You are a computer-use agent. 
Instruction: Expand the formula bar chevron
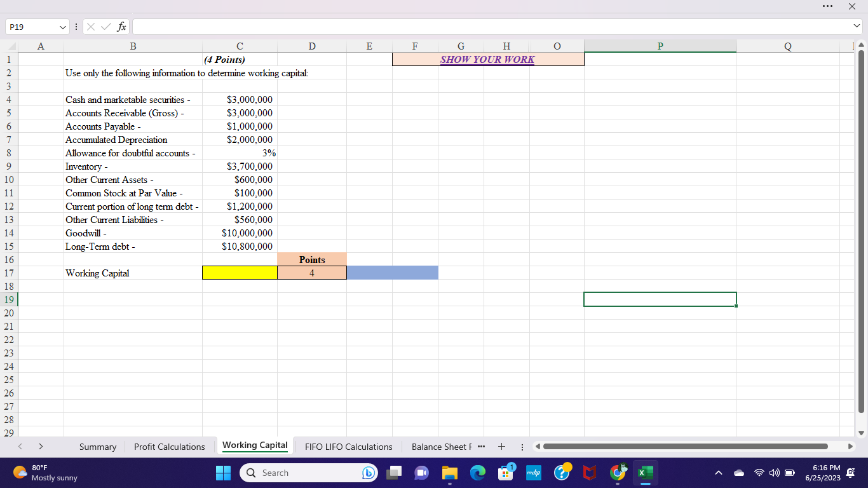pyautogui.click(x=857, y=27)
